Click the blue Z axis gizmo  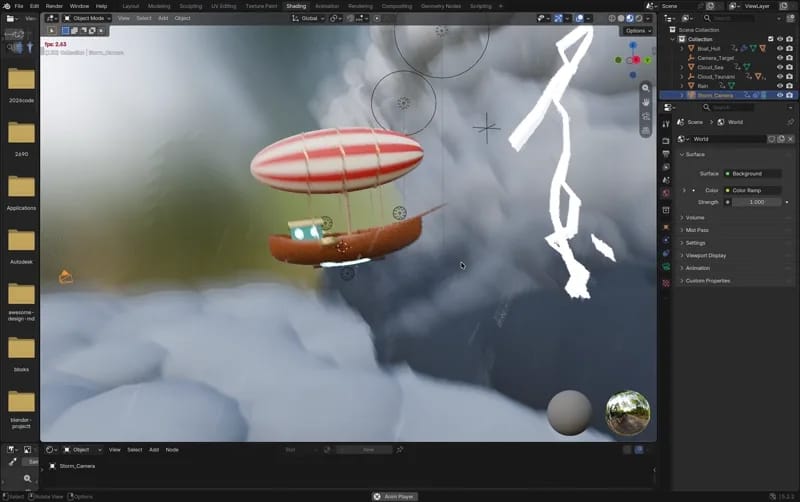[633, 45]
